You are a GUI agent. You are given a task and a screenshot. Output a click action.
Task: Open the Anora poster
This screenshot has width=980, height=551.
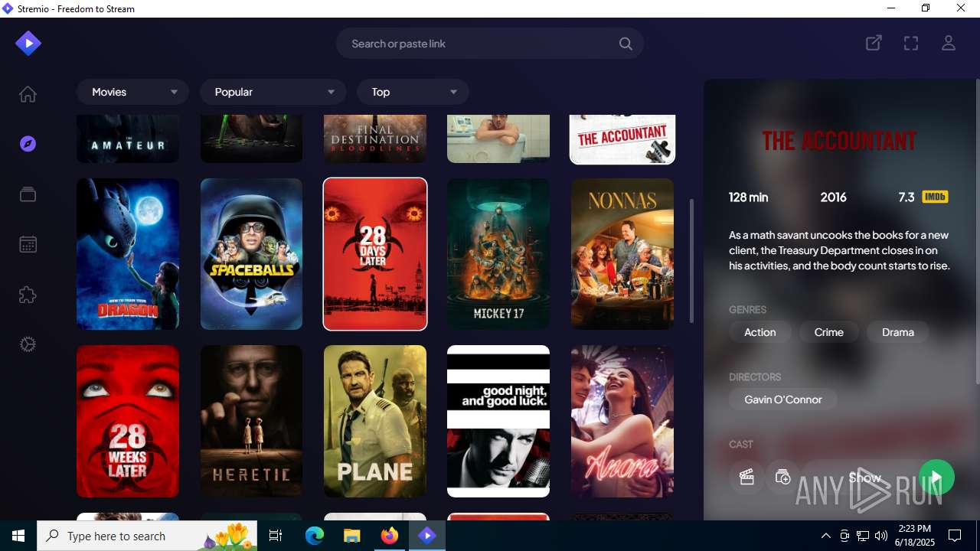point(622,421)
